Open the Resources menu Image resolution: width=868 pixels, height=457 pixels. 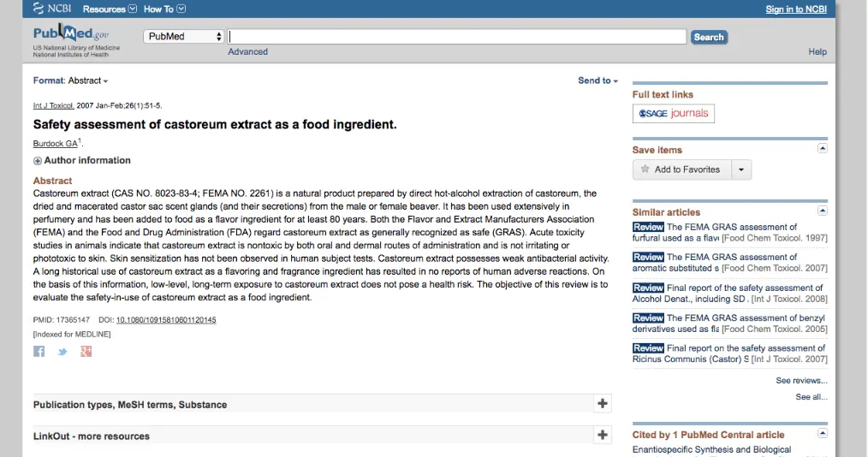click(x=110, y=9)
